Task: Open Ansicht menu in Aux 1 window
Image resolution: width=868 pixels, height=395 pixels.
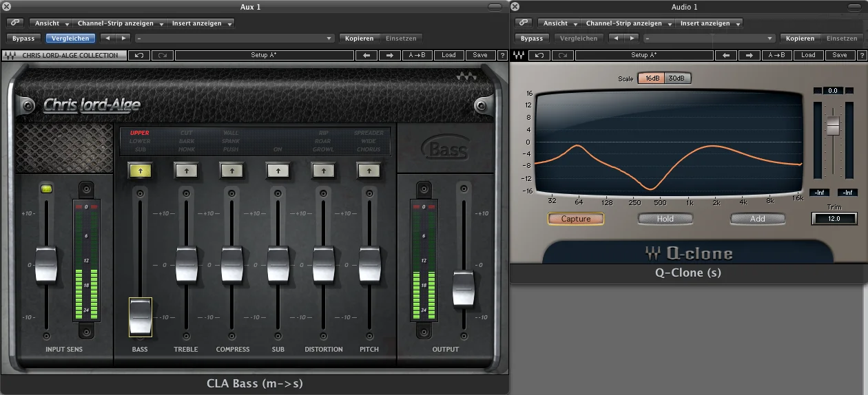Action: (52, 23)
